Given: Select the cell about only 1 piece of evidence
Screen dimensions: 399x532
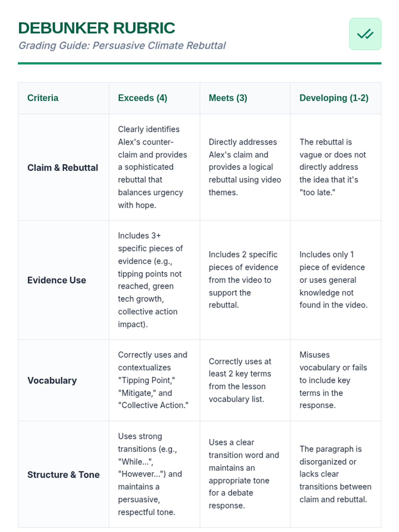Looking at the screenshot, I should click(x=335, y=280).
